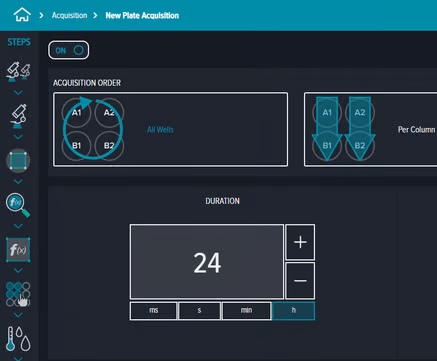Open the well plate selection step

[18, 294]
